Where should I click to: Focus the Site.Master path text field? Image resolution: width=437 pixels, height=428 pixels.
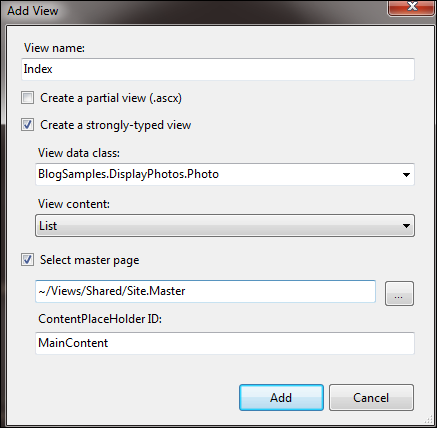coord(205,291)
